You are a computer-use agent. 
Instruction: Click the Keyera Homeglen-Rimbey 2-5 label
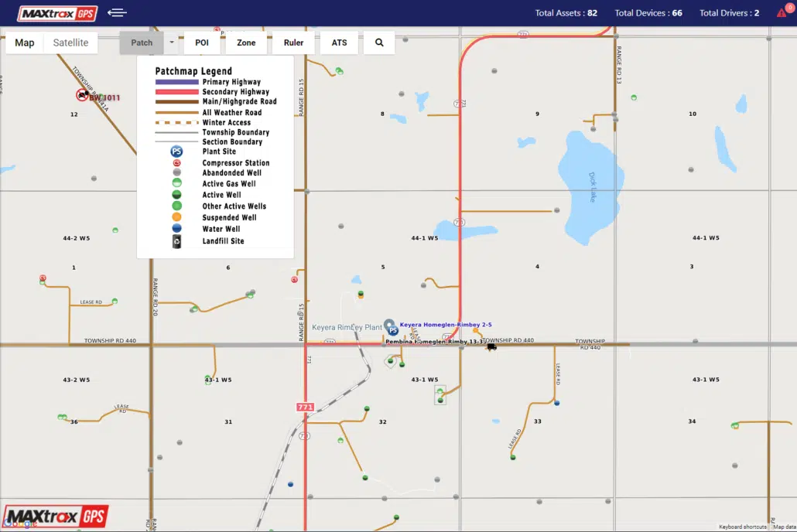[x=446, y=325]
